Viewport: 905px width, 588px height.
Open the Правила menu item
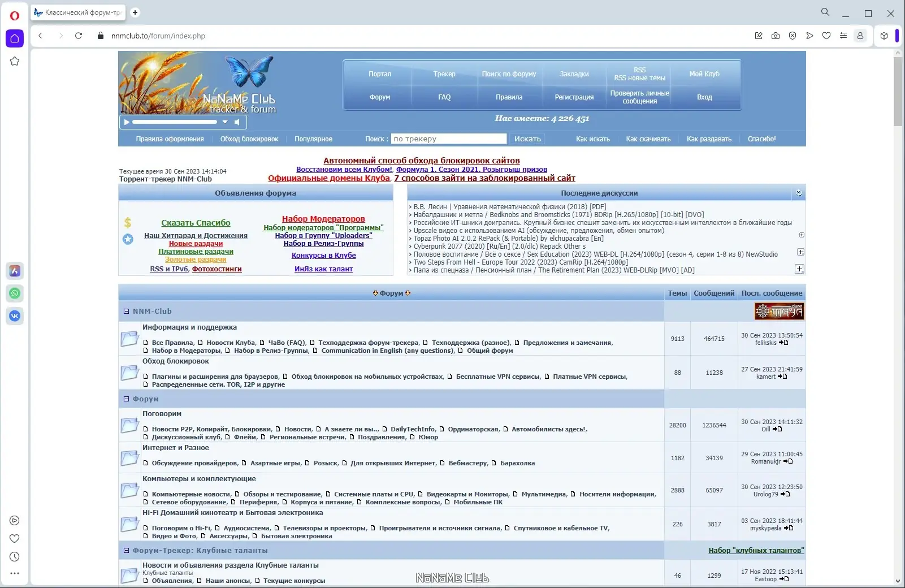tap(509, 97)
